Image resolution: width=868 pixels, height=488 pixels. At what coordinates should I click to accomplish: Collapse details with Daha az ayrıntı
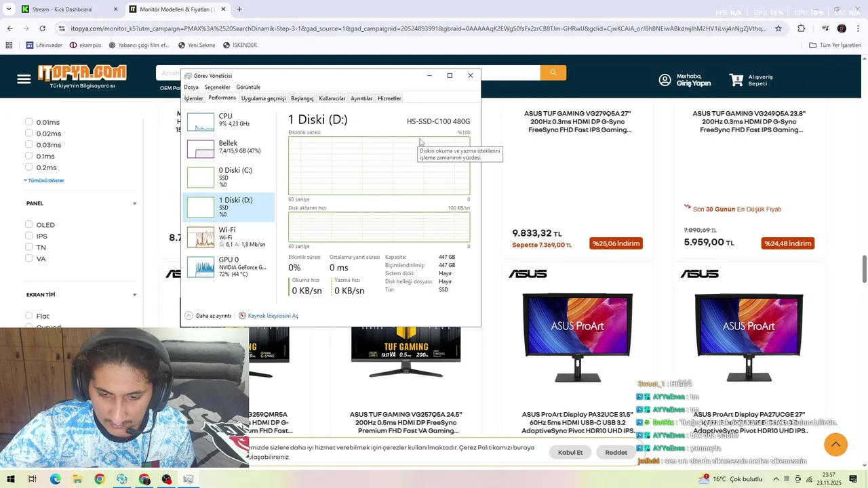208,316
